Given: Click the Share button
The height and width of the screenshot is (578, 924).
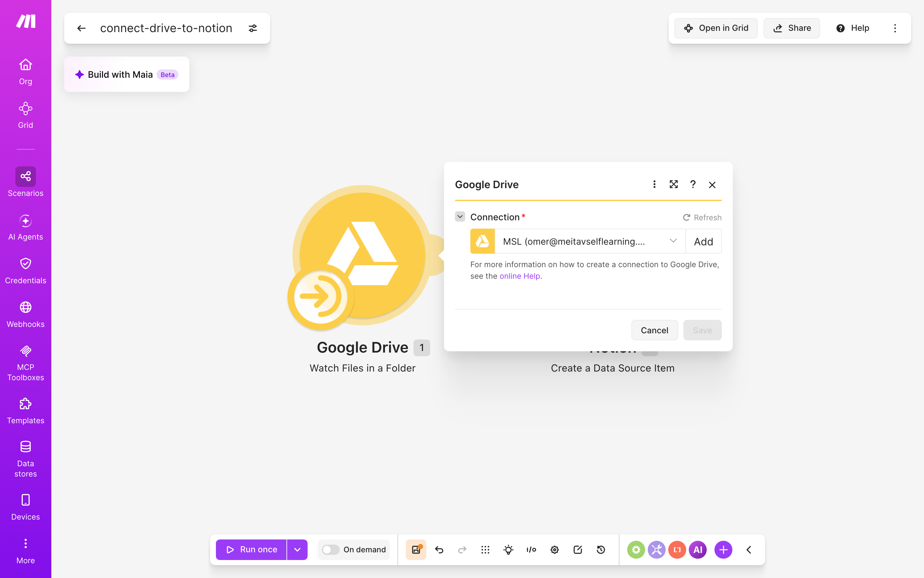Looking at the screenshot, I should (x=791, y=28).
